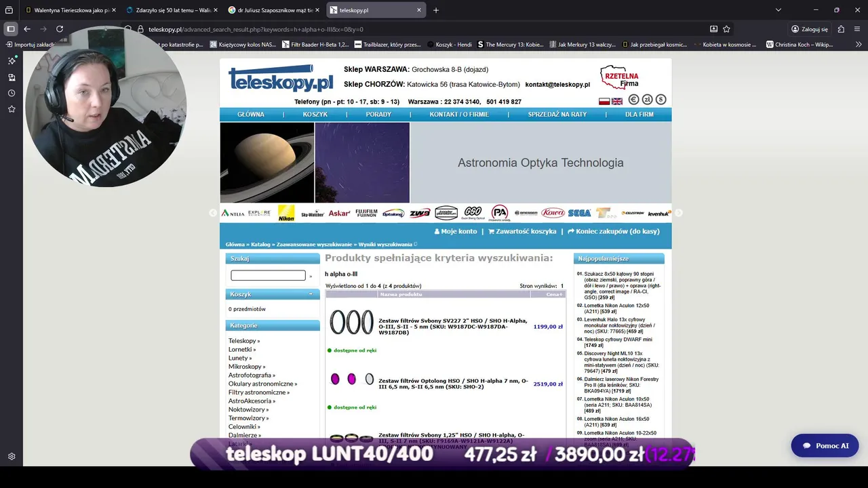
Task: Open KONTAKT / O FIRMIE menu item
Action: point(459,115)
